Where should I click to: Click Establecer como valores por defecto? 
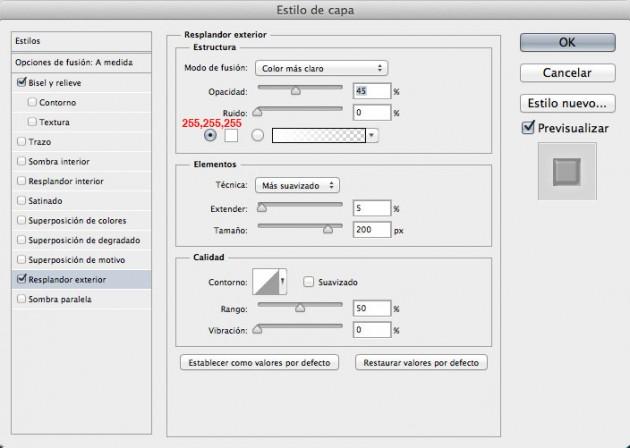(x=260, y=362)
